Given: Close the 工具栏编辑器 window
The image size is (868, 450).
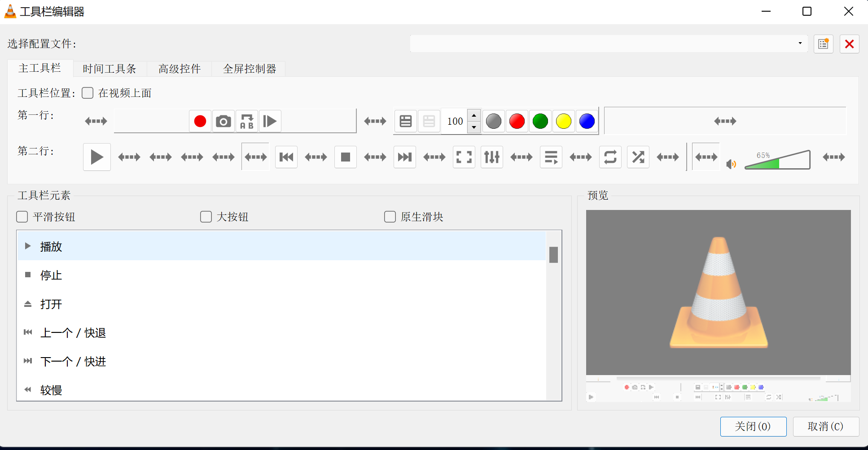Looking at the screenshot, I should 848,11.
